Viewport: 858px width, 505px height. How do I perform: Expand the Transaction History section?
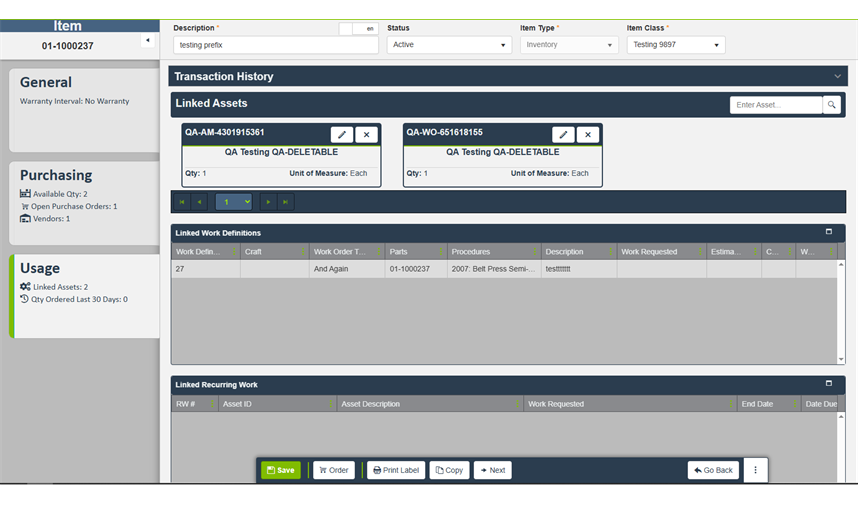coord(837,76)
